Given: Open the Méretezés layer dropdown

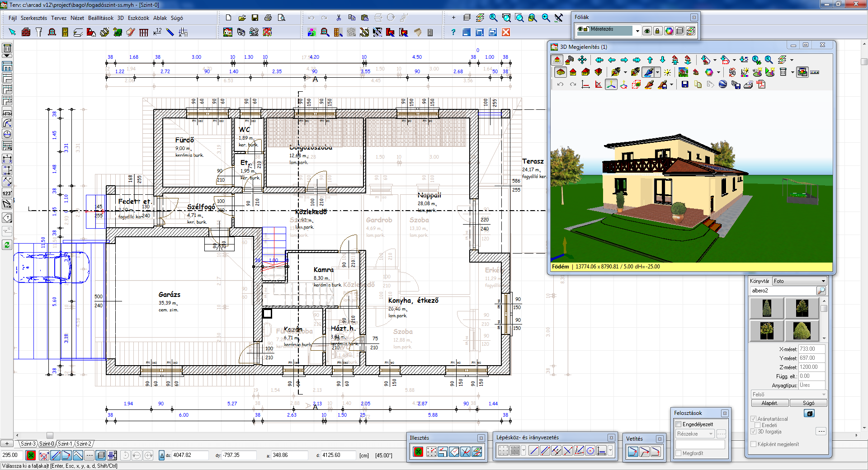Looking at the screenshot, I should [x=637, y=31].
